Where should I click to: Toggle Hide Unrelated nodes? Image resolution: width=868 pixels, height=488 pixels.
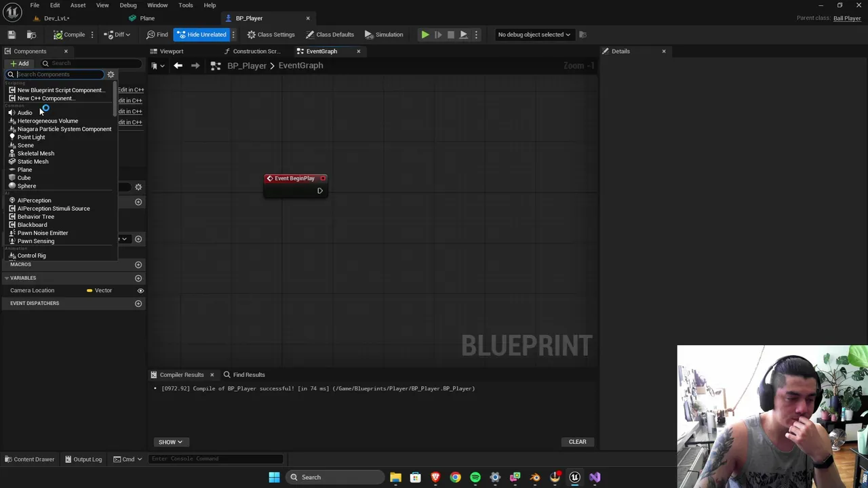(x=202, y=35)
